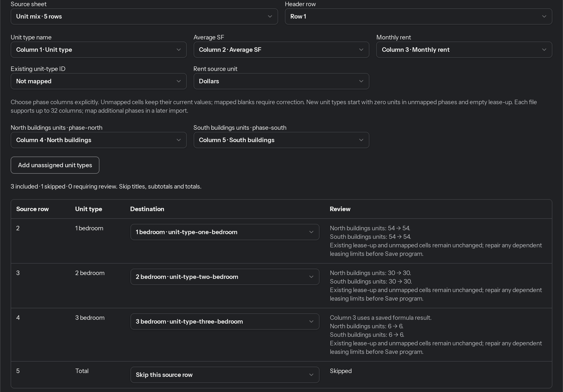Click the Destination column header

pos(147,209)
